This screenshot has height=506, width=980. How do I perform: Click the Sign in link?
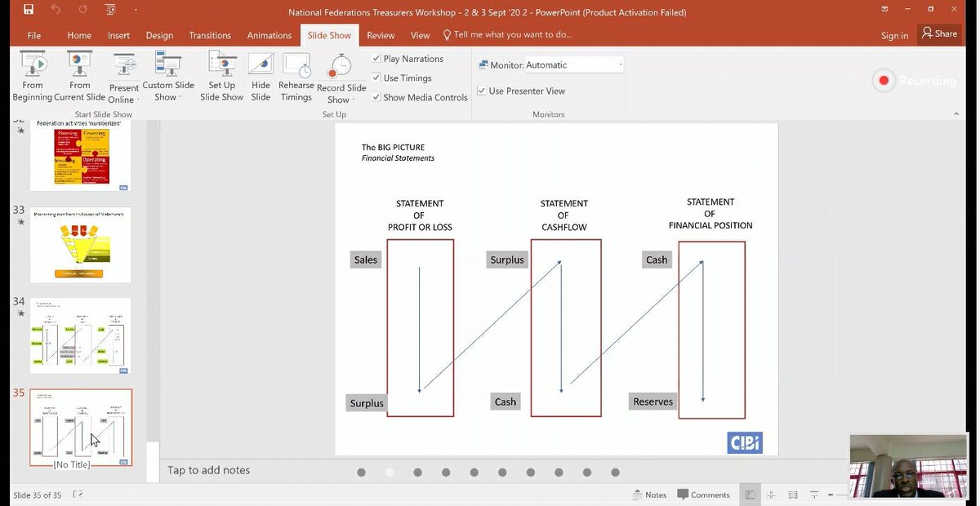coord(894,35)
